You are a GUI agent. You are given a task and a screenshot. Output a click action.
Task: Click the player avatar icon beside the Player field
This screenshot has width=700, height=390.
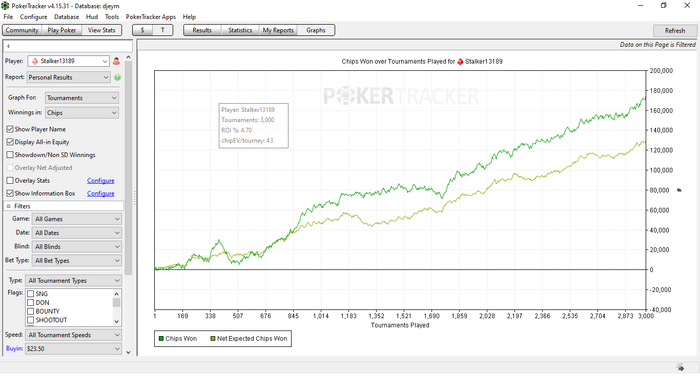point(116,61)
